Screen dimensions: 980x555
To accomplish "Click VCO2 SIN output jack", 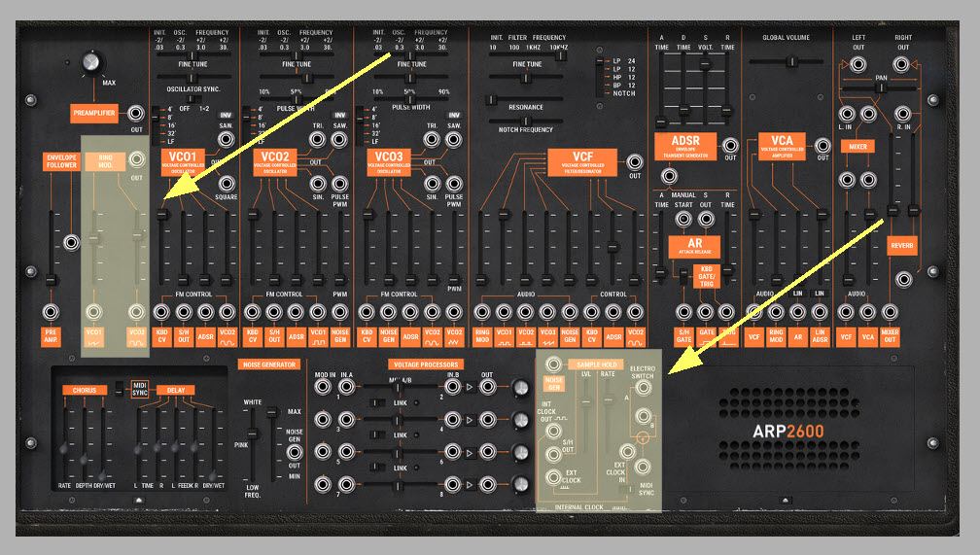I will point(318,184).
